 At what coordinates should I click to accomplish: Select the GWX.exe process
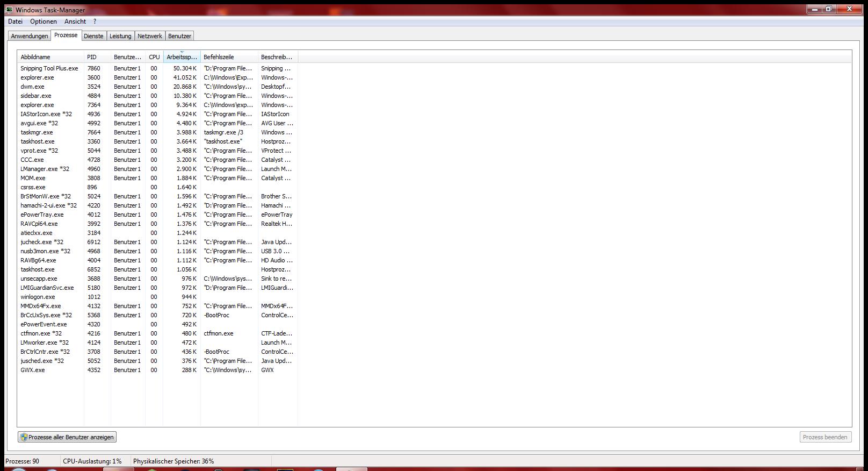pos(157,370)
